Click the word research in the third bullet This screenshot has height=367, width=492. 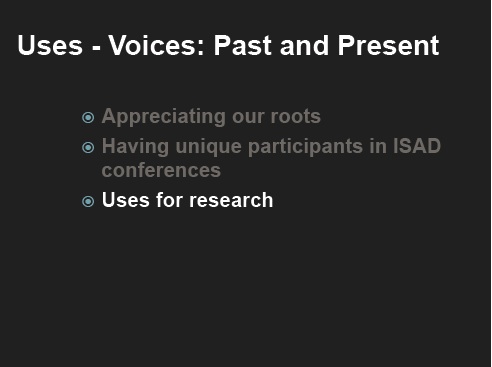click(231, 200)
